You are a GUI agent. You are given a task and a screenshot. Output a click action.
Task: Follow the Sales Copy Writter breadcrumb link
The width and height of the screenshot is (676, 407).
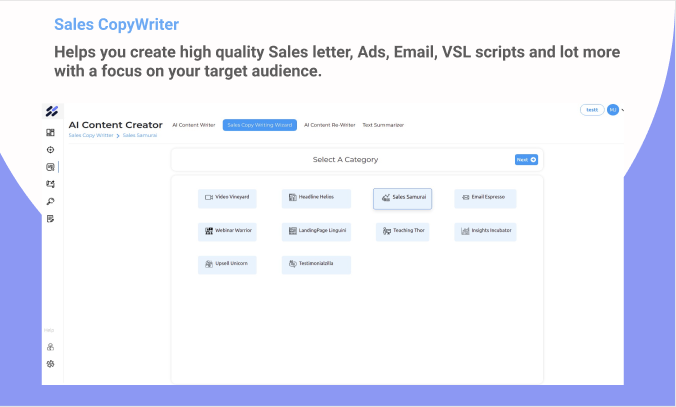91,135
